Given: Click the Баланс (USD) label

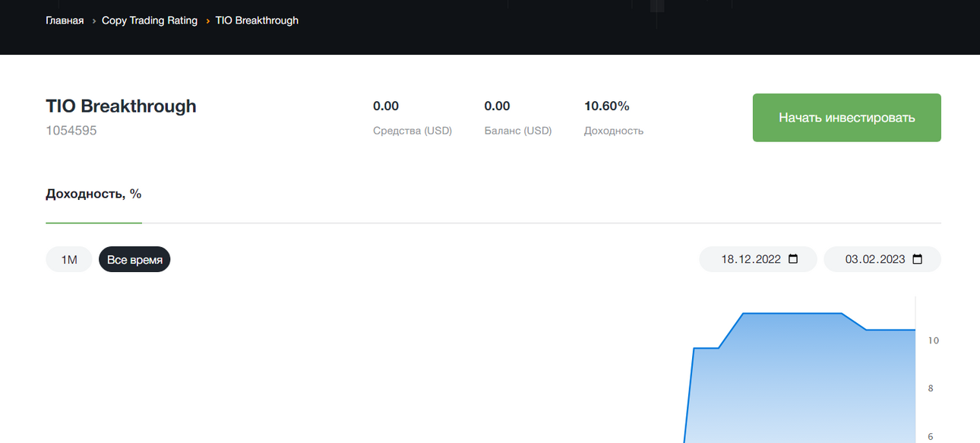Looking at the screenshot, I should coord(518,131).
